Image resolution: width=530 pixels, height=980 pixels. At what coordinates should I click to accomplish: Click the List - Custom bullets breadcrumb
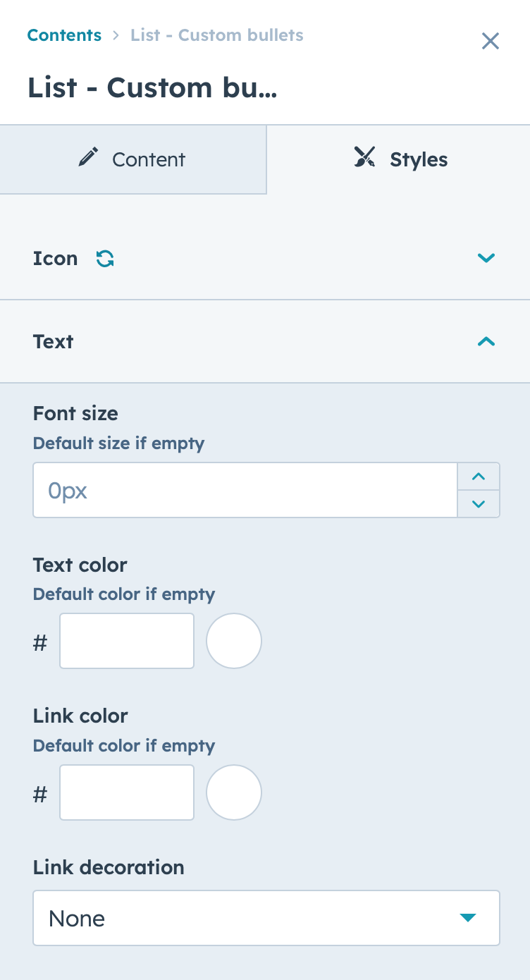tap(217, 35)
